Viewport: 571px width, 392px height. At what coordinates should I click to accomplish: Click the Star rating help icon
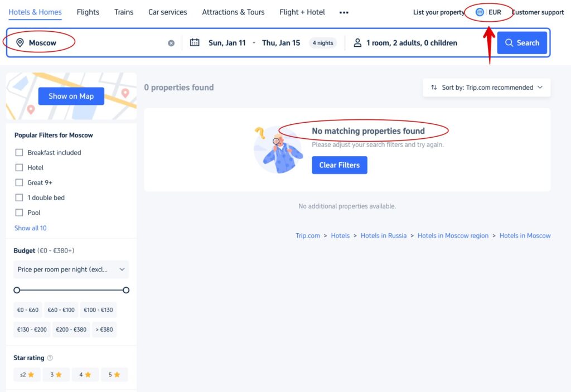[x=50, y=358]
